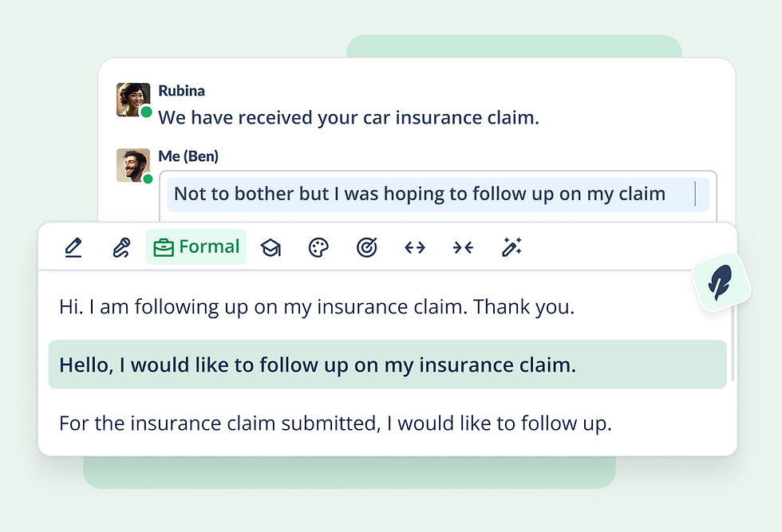Click the pencil edit icon
The height and width of the screenshot is (532, 782).
[73, 248]
